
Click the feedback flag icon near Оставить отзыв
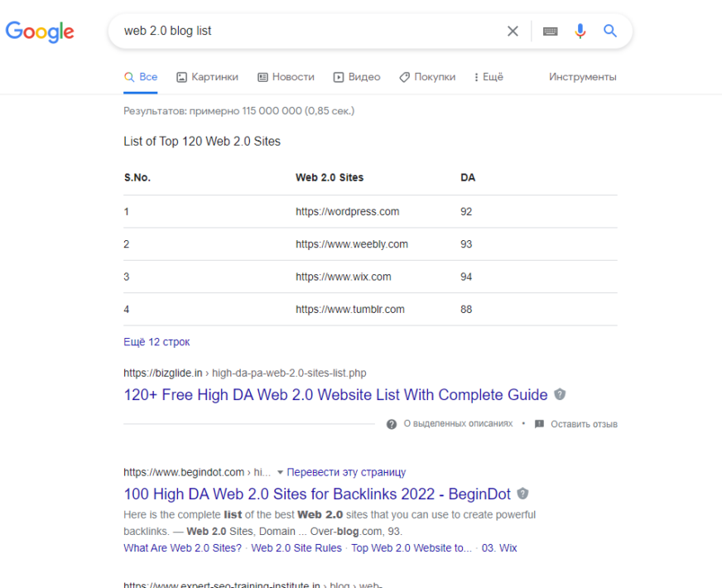pyautogui.click(x=539, y=424)
